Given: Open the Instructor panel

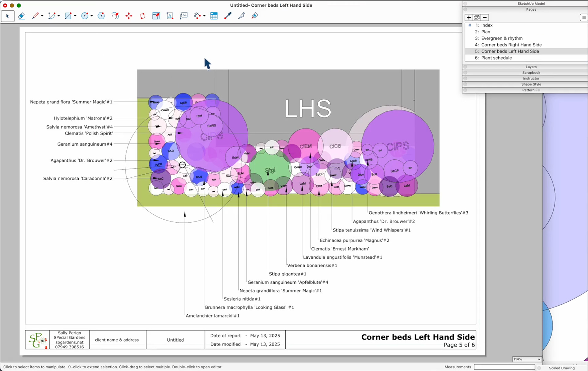Looking at the screenshot, I should 531,78.
